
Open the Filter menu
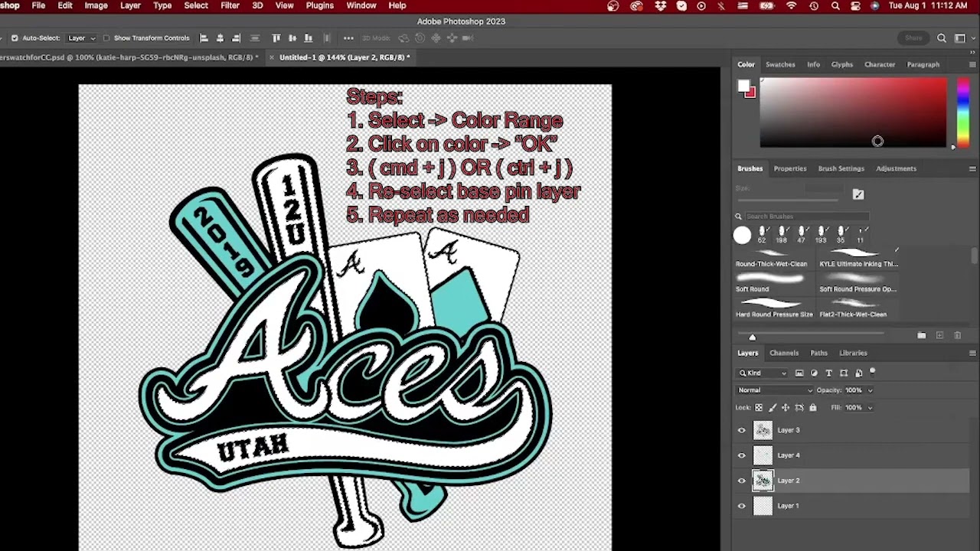tap(230, 5)
